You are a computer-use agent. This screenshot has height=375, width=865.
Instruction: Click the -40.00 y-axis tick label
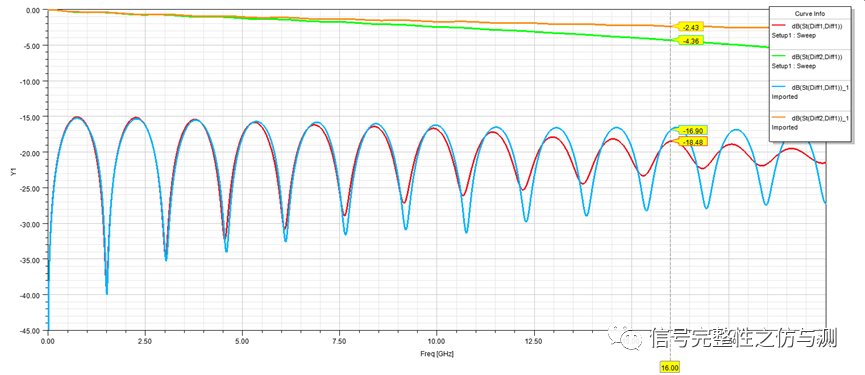(x=30, y=295)
